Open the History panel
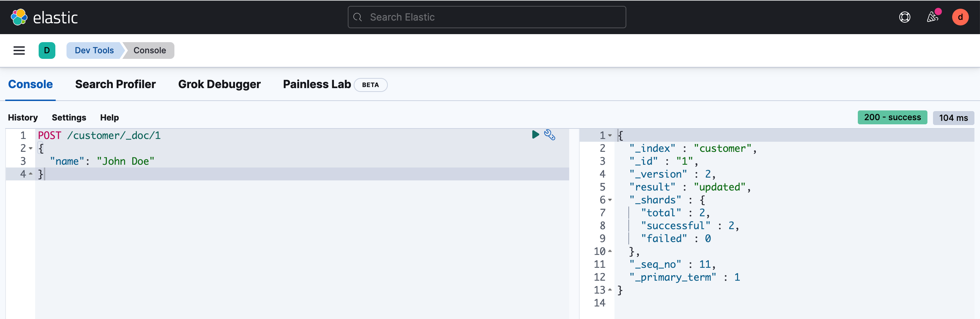The width and height of the screenshot is (980, 319). [x=22, y=117]
